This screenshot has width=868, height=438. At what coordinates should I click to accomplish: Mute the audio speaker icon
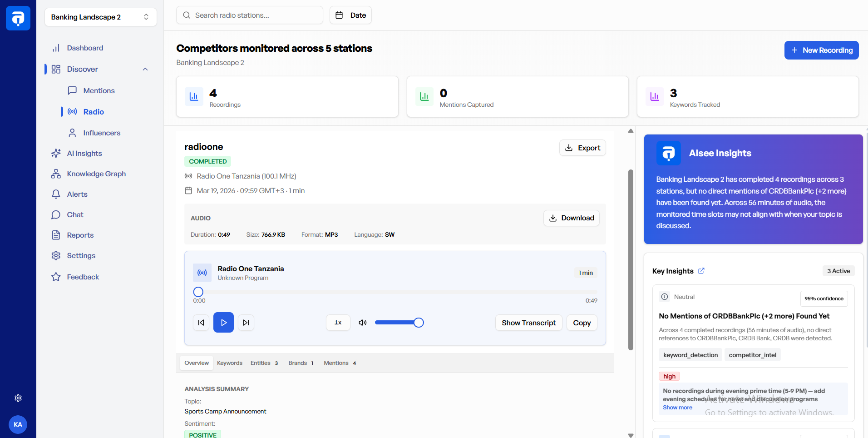pyautogui.click(x=362, y=323)
